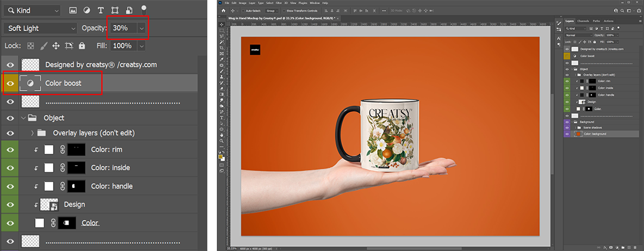
Task: Lock transparent pixels in the enlarged Layers panel
Action: (31, 45)
